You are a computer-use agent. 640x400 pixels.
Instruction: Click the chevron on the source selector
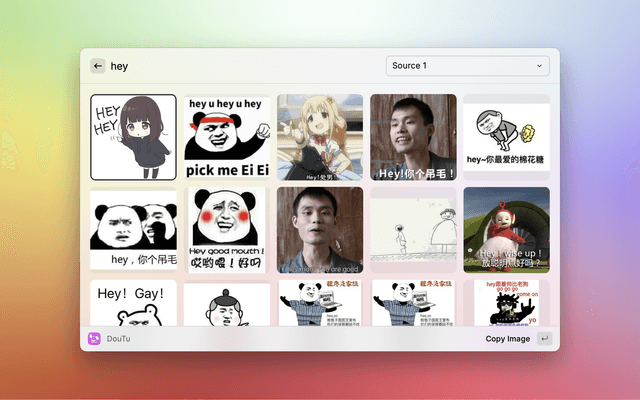click(540, 66)
